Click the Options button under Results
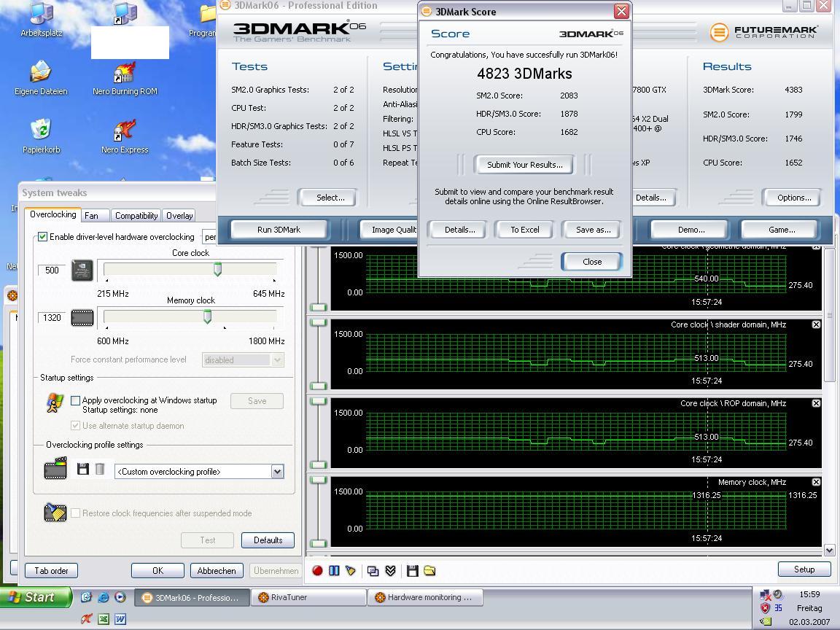The height and width of the screenshot is (630, 840). [x=794, y=197]
